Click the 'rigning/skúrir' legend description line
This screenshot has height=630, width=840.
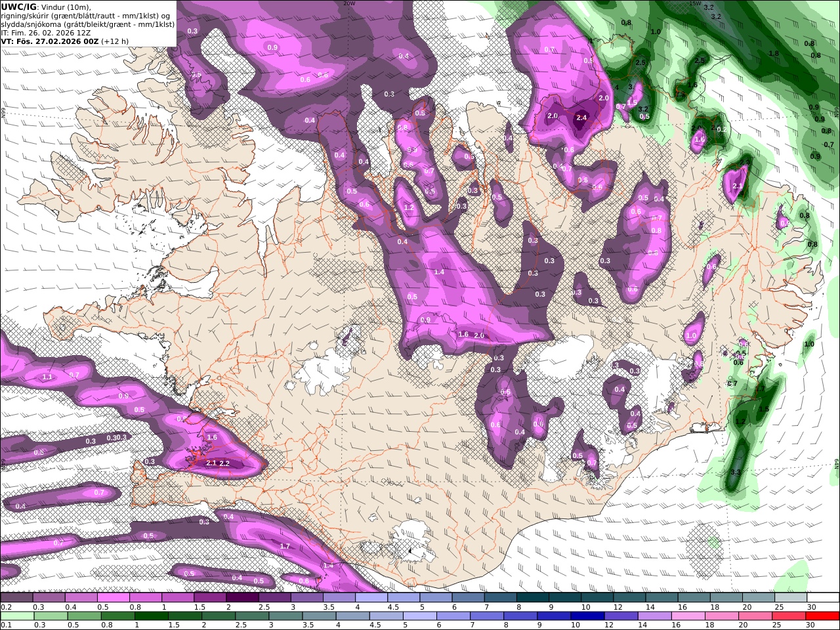(86, 16)
